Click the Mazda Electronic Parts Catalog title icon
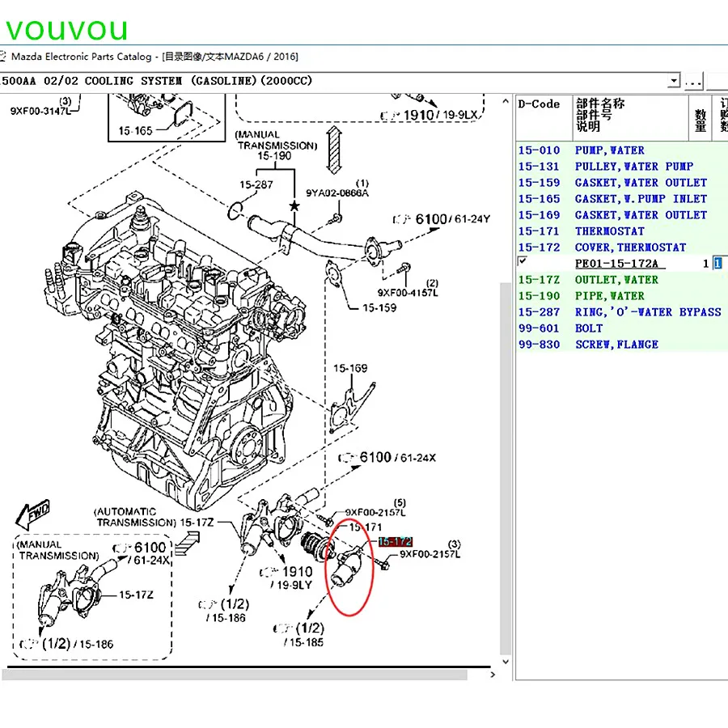The image size is (728, 728). (x=2, y=56)
